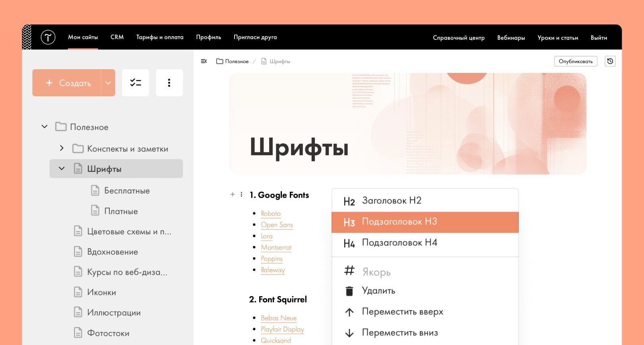Click the breadcrumb folder icon for Полезное
This screenshot has height=345, width=644.
pos(219,61)
